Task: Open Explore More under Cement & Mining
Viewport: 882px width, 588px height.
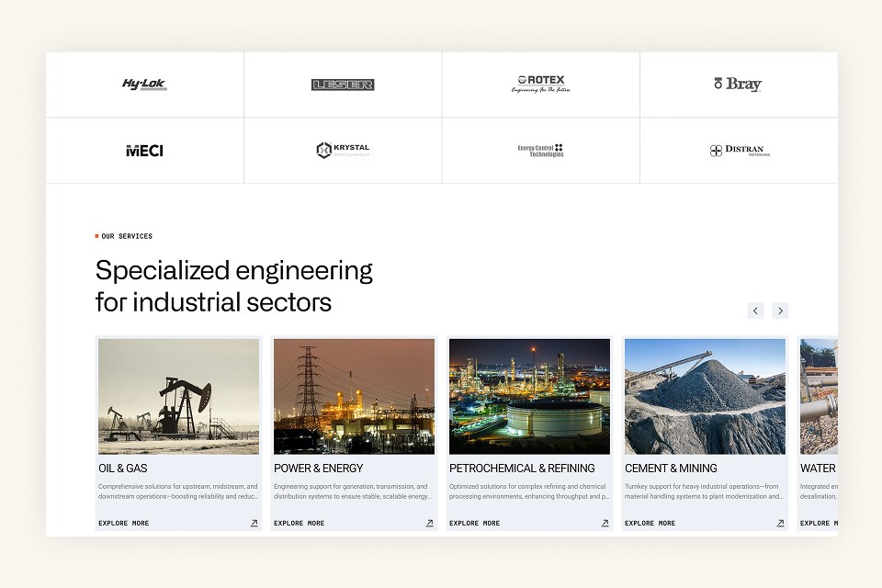Action: tap(650, 524)
